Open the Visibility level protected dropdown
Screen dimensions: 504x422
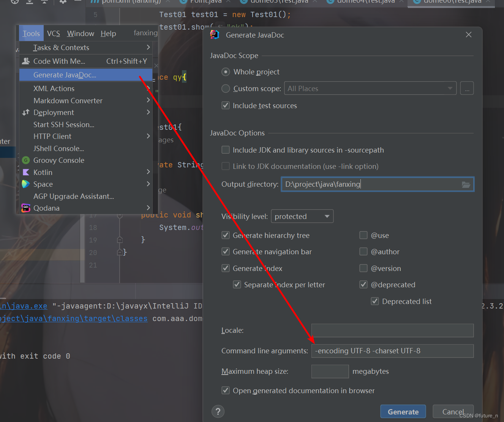point(302,216)
